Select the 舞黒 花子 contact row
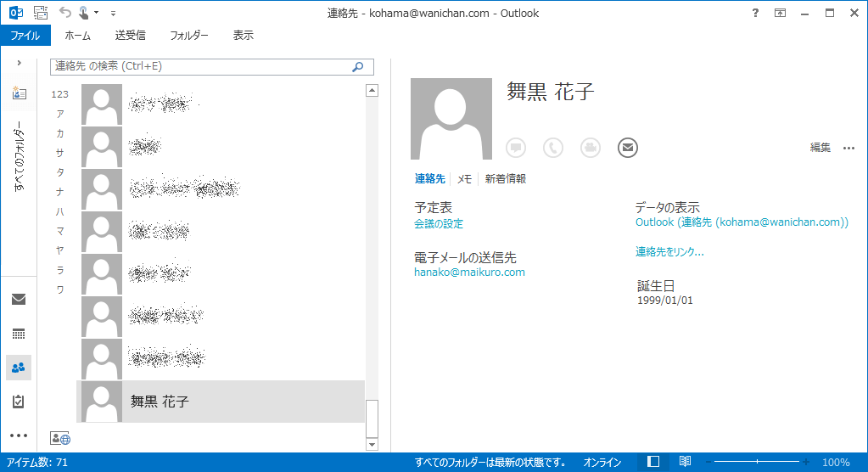This screenshot has height=472, width=868. 221,401
